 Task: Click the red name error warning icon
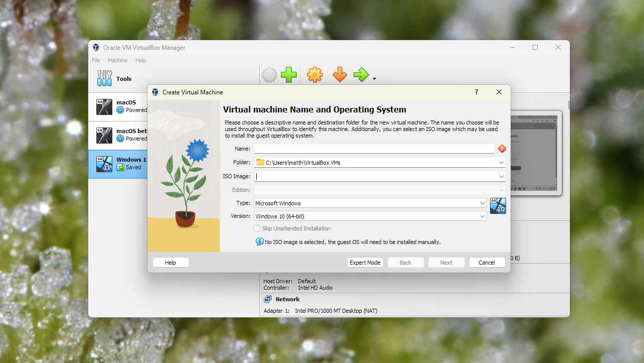tap(502, 149)
